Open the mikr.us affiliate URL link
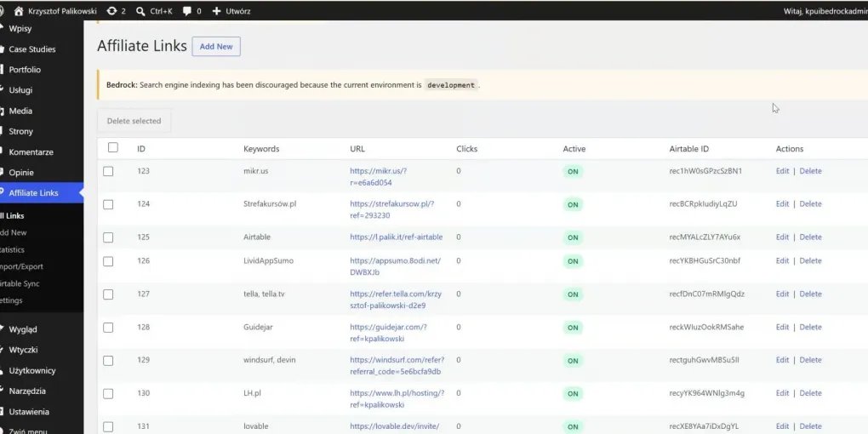Image resolution: width=868 pixels, height=434 pixels. pos(378,177)
